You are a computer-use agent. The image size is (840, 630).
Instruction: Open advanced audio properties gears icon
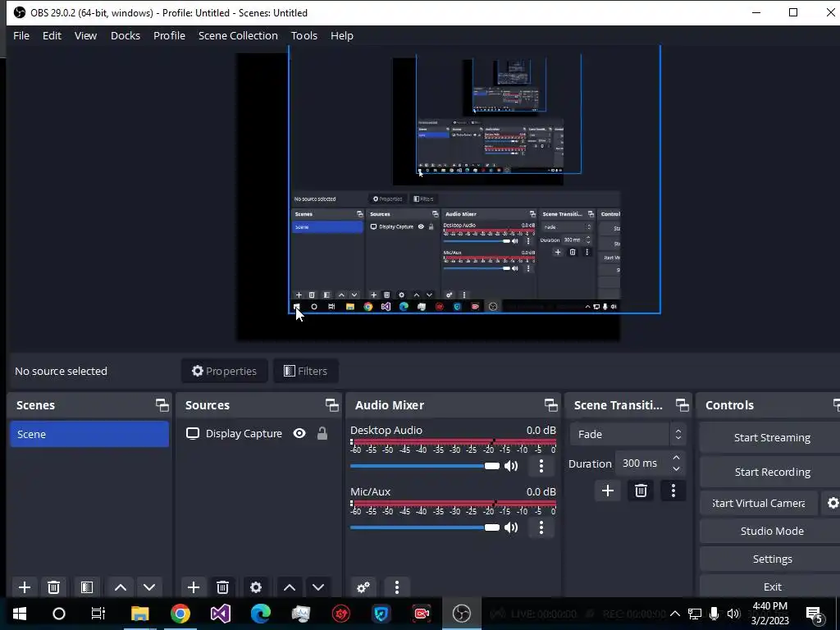click(363, 587)
